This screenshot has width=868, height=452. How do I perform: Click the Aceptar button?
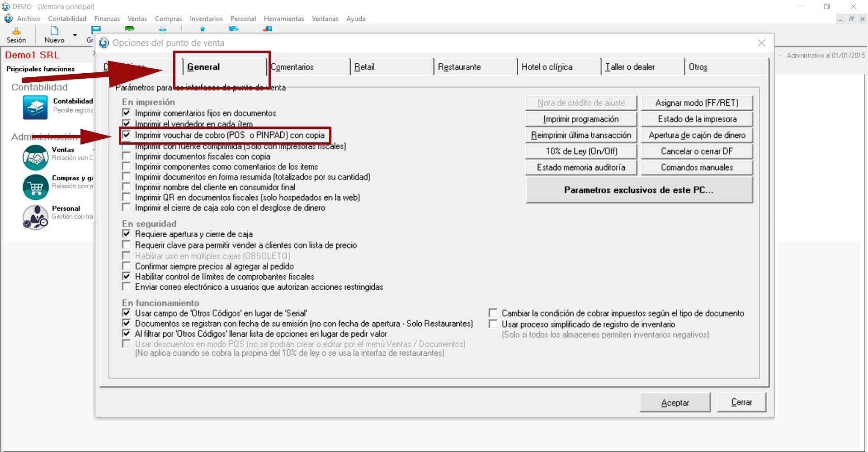point(675,403)
